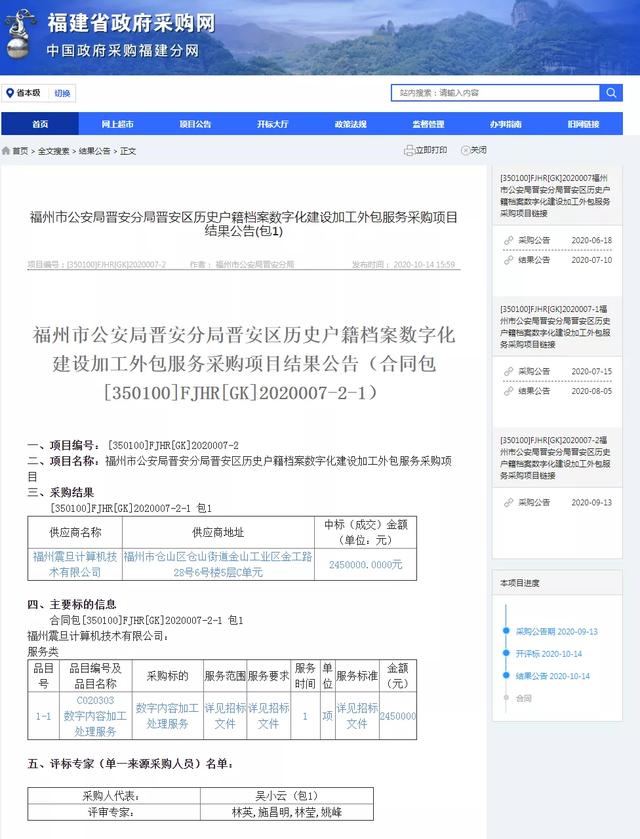Click supplier address cell 福州市仓山区仓山街道
Viewport: 640px width, 839px height.
point(218,565)
